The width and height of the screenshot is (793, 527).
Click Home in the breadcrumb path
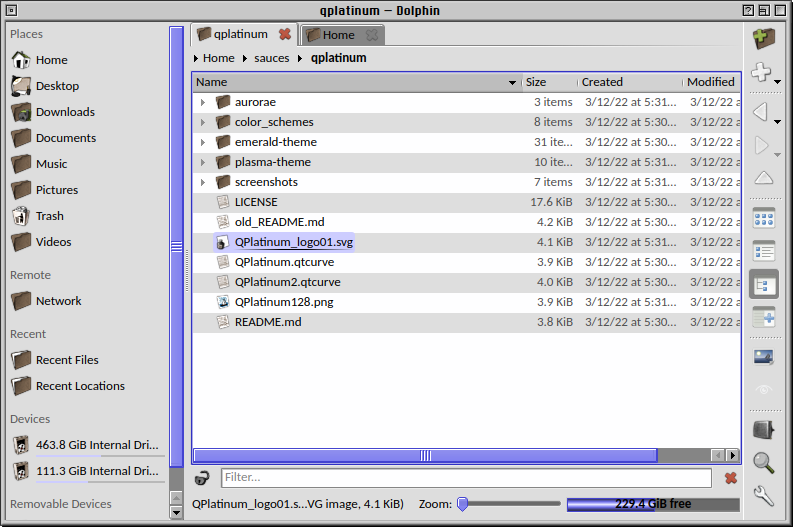point(218,58)
